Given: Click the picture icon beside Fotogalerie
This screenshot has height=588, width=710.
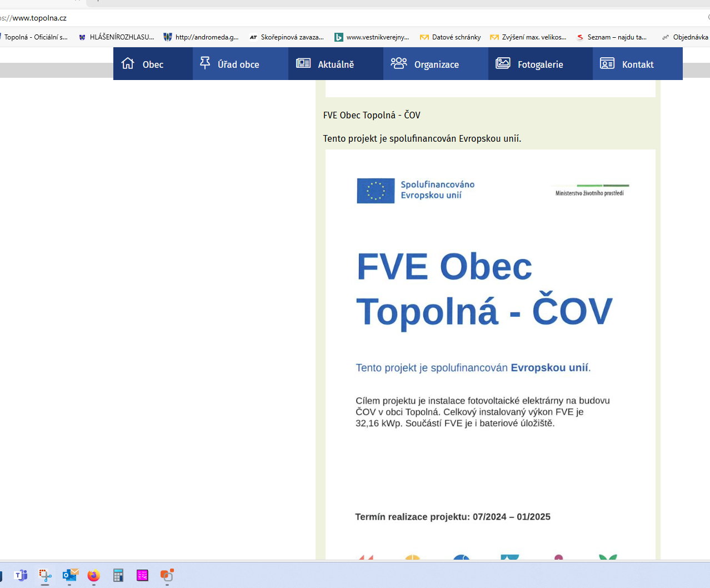Looking at the screenshot, I should tap(503, 63).
